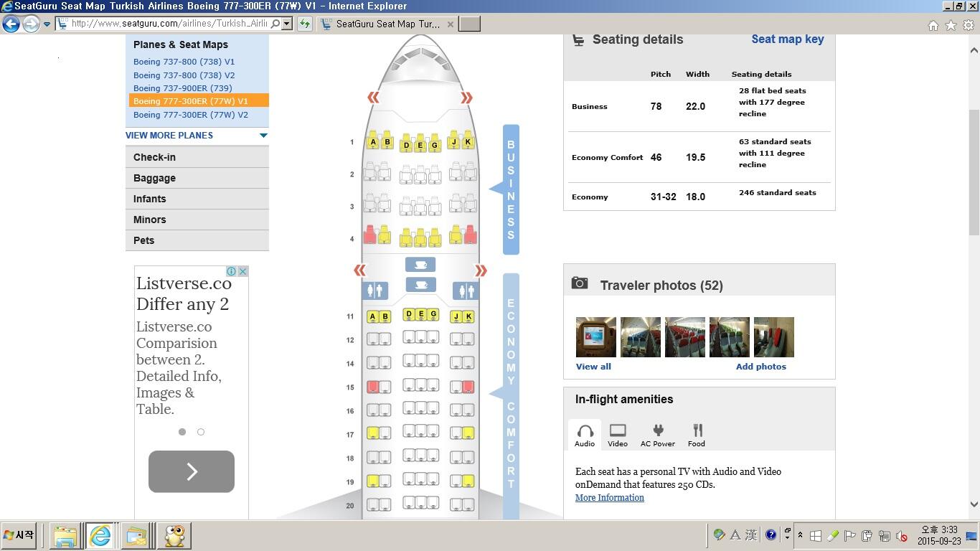Open first traveler photo of seatback screen
Image resolution: width=980 pixels, height=551 pixels.
tap(596, 337)
